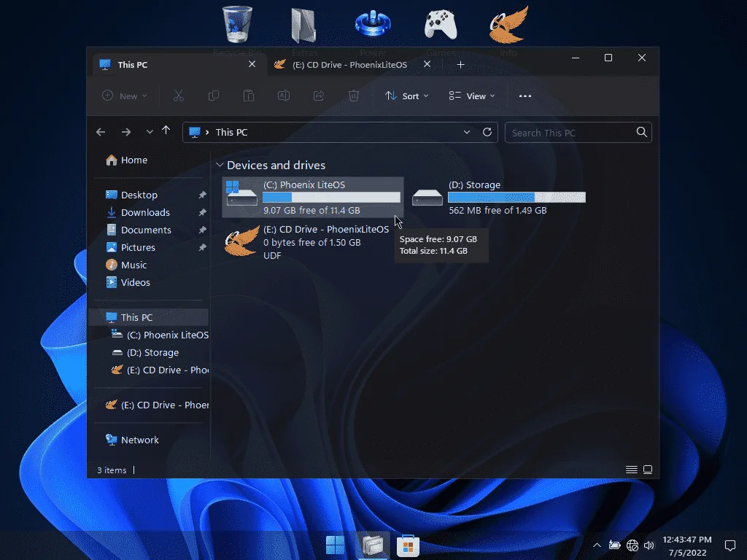Click the Cut scissors toolbar icon
747x560 pixels.
(179, 96)
